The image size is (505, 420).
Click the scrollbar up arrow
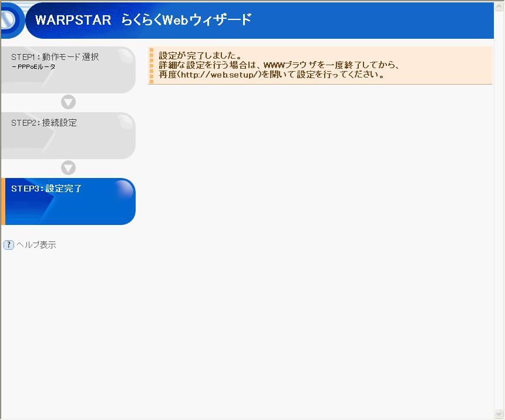tap(499, 6)
